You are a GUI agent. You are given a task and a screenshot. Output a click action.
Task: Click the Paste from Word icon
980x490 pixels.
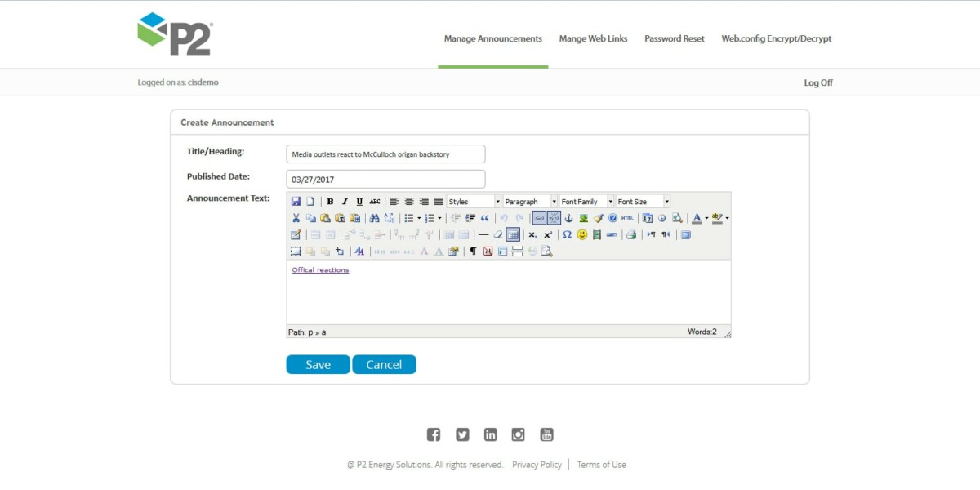coord(354,217)
